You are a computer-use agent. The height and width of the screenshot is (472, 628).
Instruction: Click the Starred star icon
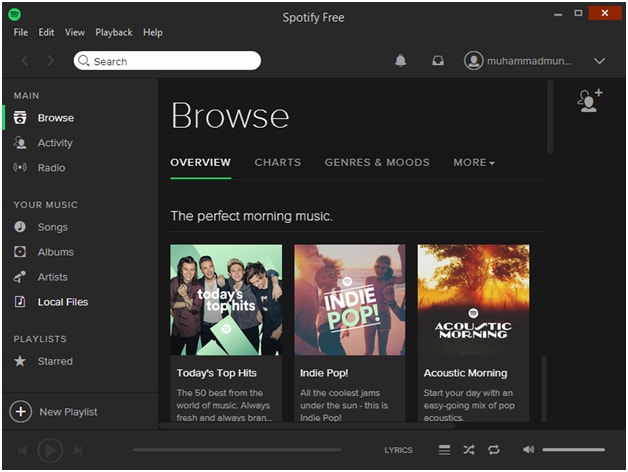click(20, 361)
